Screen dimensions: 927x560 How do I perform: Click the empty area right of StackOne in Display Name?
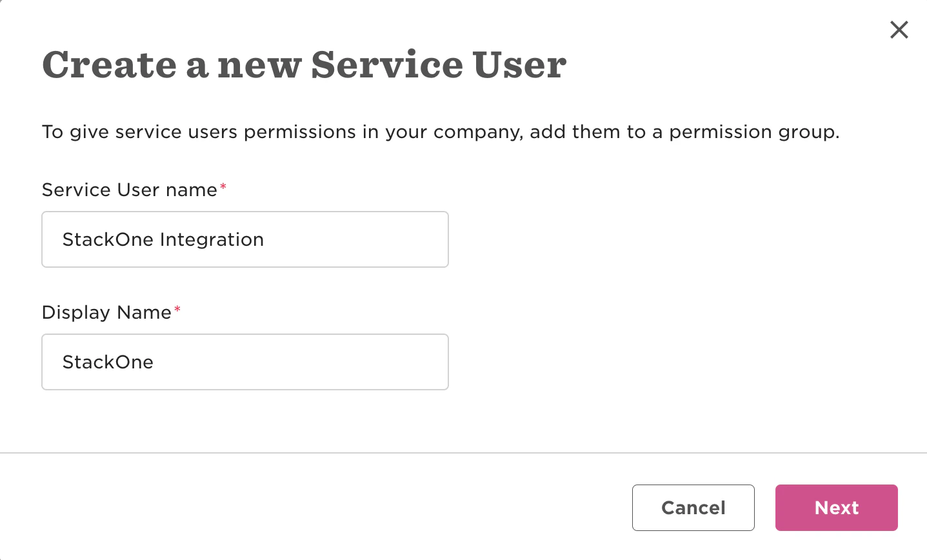point(300,362)
